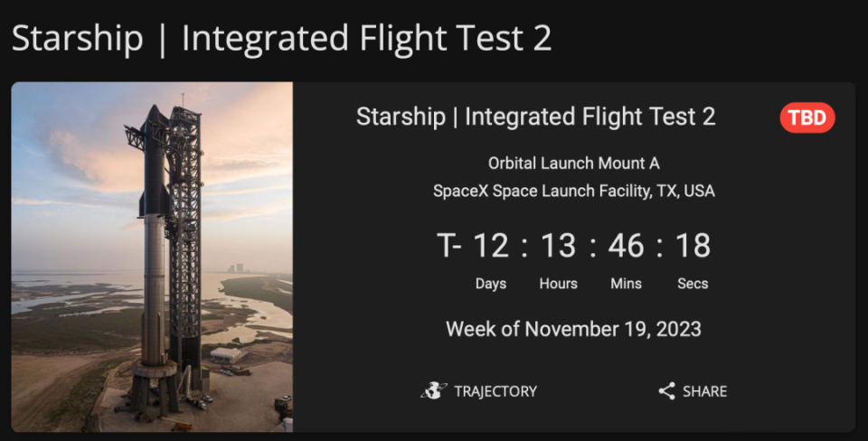
Task: Click the share icon
Action: (666, 391)
